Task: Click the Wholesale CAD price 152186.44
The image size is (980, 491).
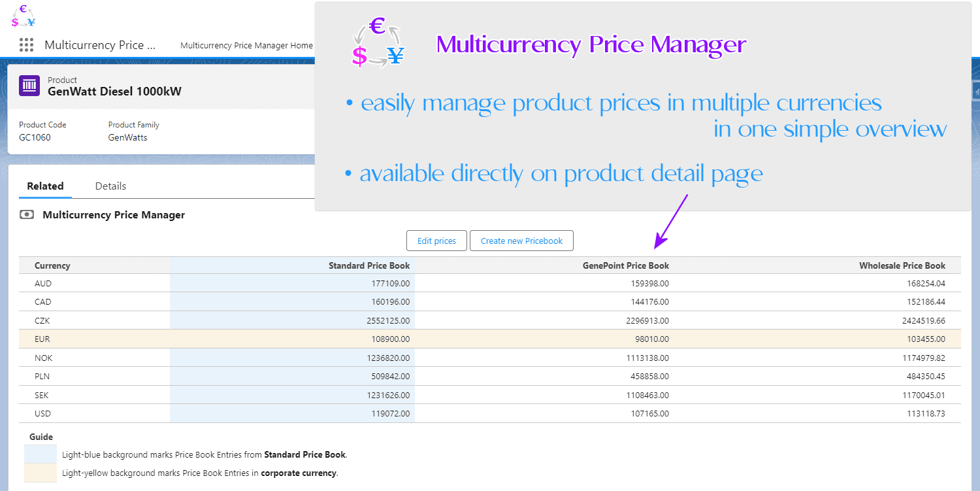Action: coord(925,302)
